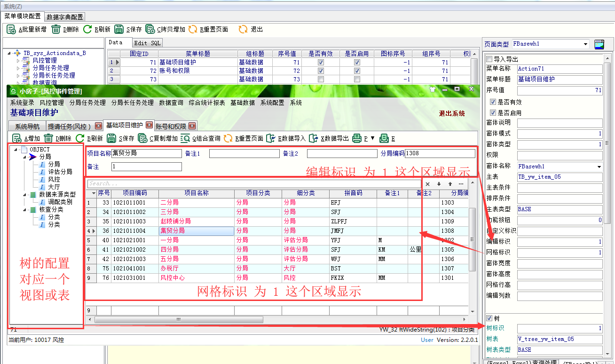Open the 系统导航 tab
615x364 pixels.
pos(27,126)
